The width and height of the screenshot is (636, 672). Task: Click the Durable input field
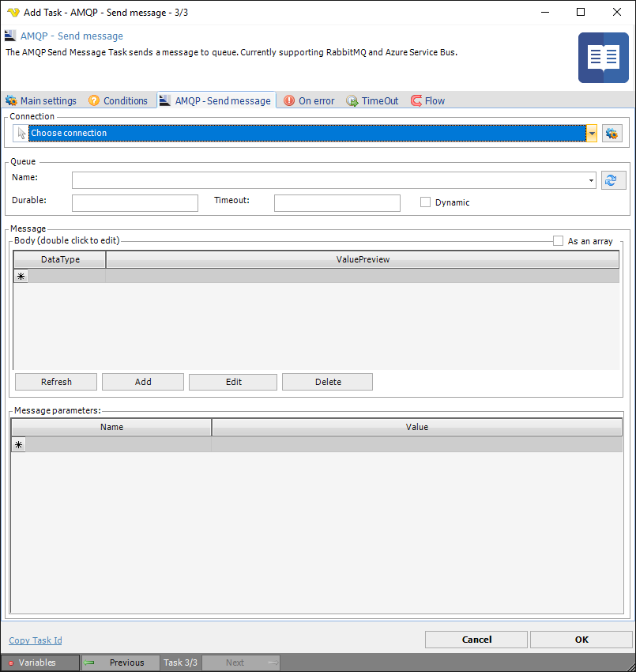(135, 203)
